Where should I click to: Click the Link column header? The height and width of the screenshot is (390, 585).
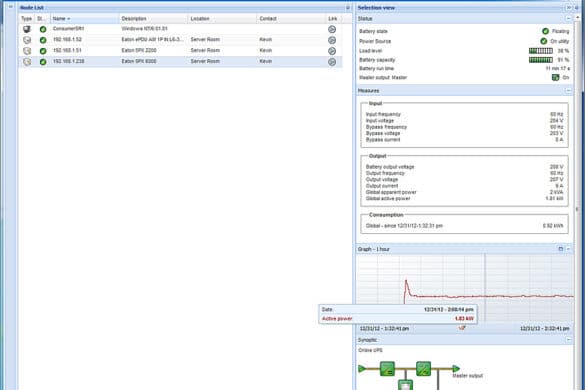333,18
